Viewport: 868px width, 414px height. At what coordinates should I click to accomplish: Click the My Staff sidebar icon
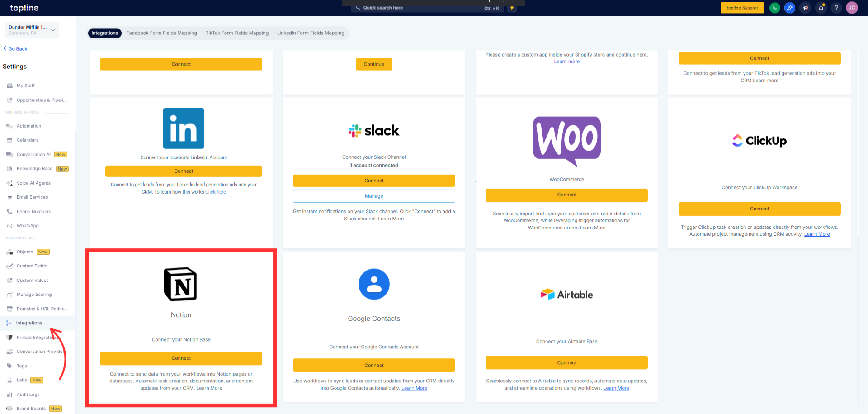[9, 86]
